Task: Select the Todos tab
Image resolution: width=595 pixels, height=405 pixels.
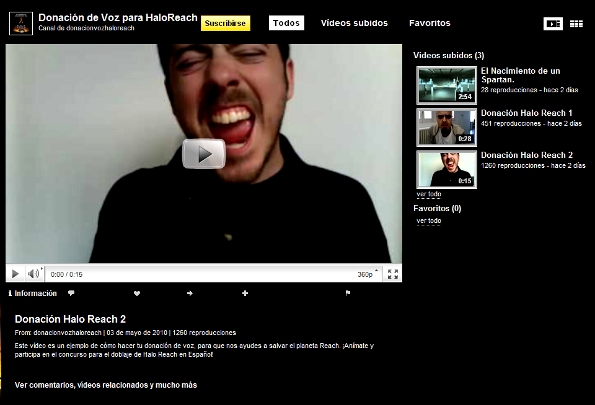Action: (x=286, y=23)
